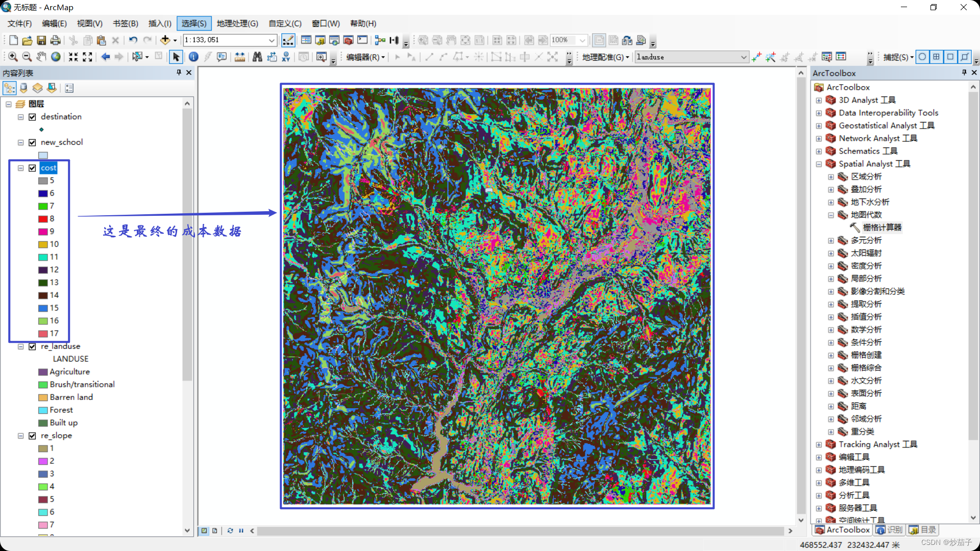Click the Select Elements arrow tool
The width and height of the screenshot is (980, 551).
click(176, 57)
